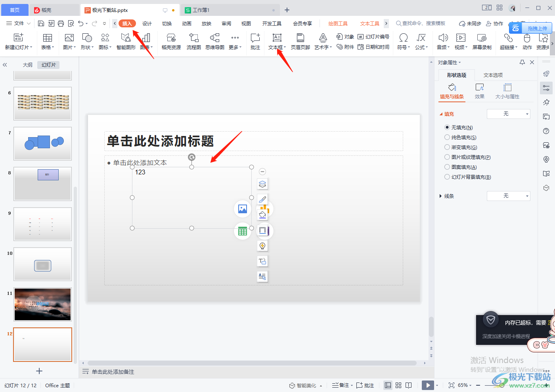This screenshot has height=392, width=555.
Task: Click the undo icon
Action: (81, 23)
